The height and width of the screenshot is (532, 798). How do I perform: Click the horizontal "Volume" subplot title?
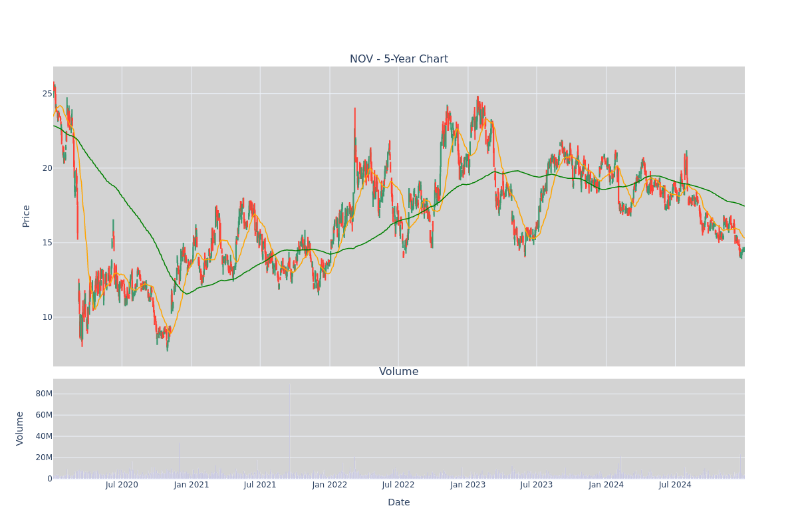[x=399, y=372]
